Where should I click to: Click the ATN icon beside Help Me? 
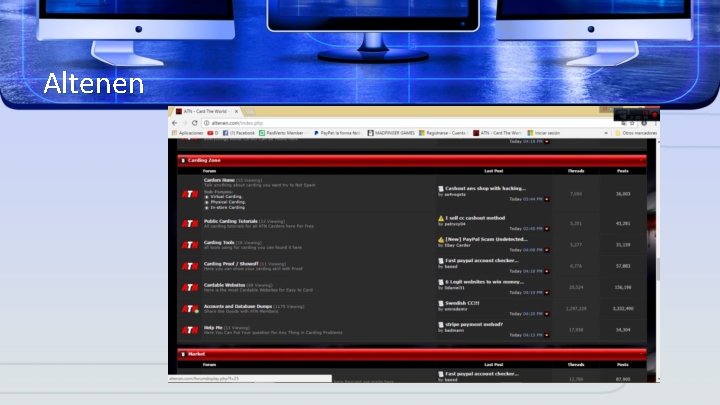190,330
